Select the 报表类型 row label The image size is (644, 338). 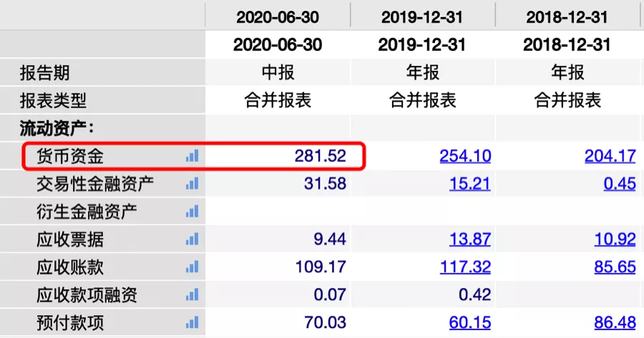[x=53, y=100]
